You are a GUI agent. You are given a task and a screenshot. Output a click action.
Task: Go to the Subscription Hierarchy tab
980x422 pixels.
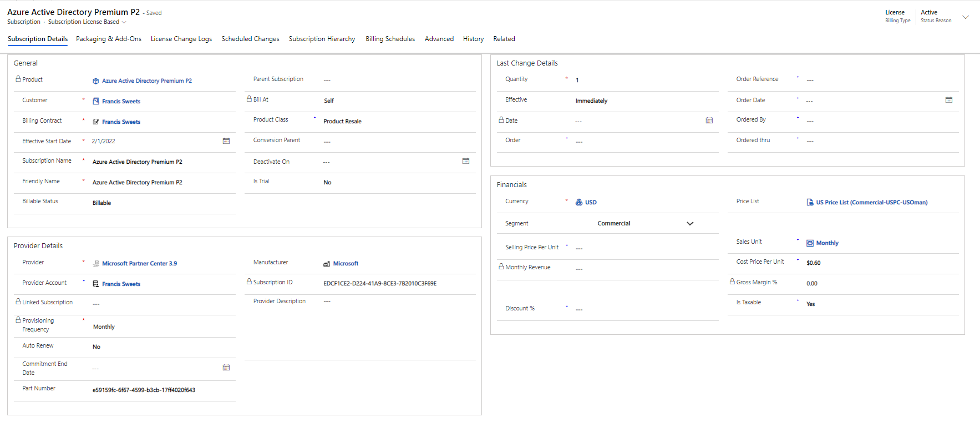click(322, 39)
